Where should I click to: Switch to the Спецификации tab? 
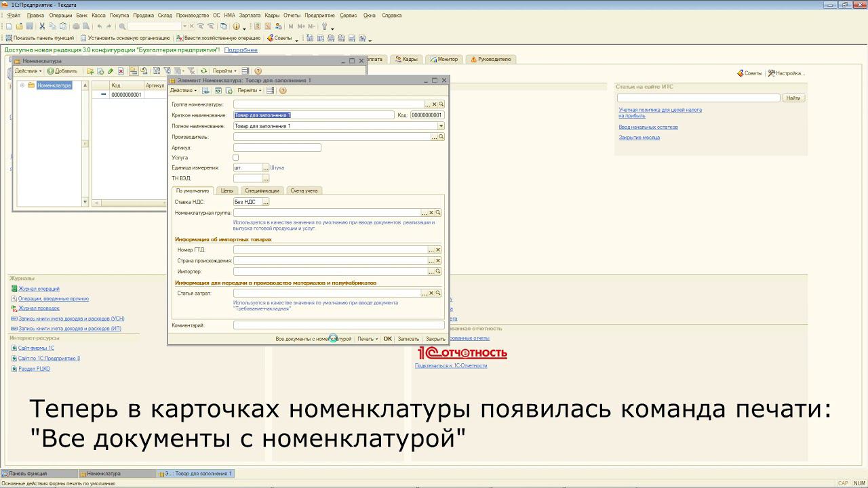tap(262, 190)
